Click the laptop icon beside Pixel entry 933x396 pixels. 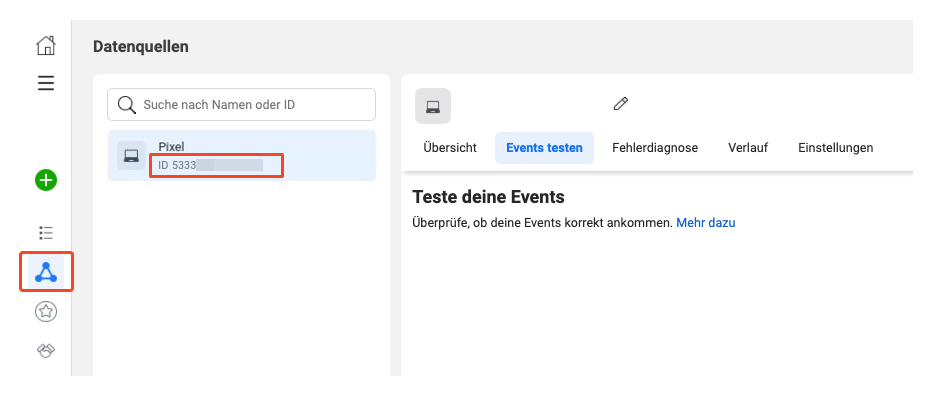point(131,156)
